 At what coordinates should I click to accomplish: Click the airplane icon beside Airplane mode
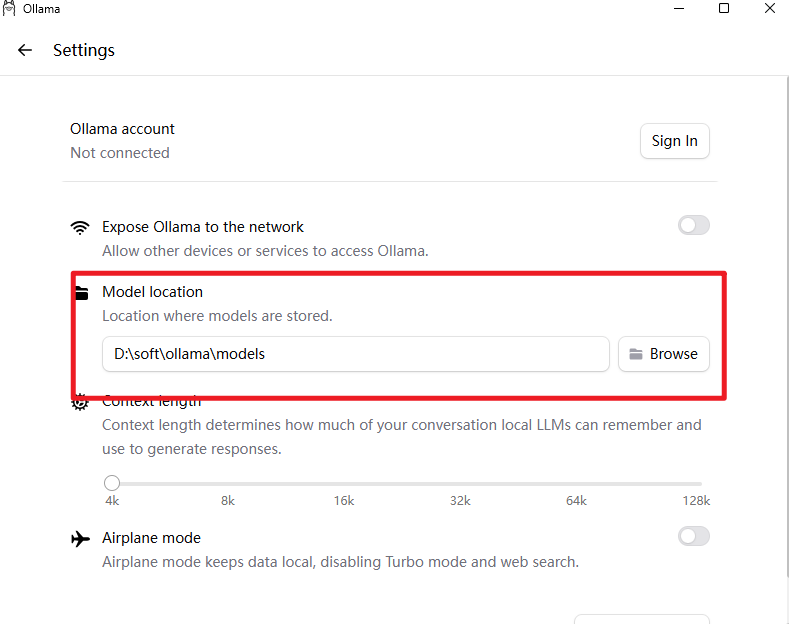point(81,538)
